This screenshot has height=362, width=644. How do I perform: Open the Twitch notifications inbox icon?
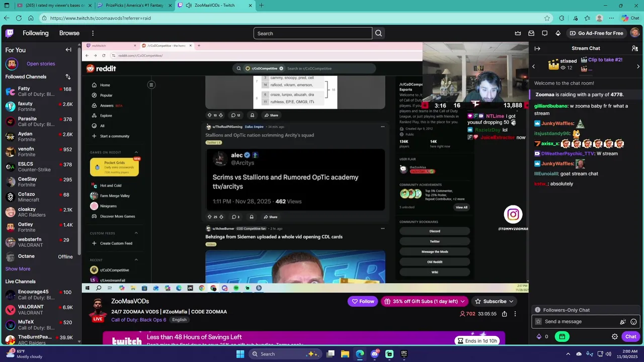pos(531,33)
